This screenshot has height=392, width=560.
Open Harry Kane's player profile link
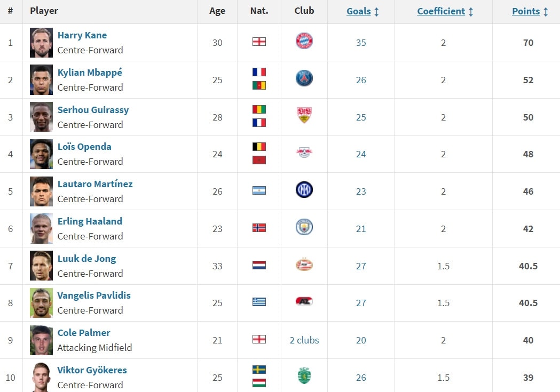(82, 35)
